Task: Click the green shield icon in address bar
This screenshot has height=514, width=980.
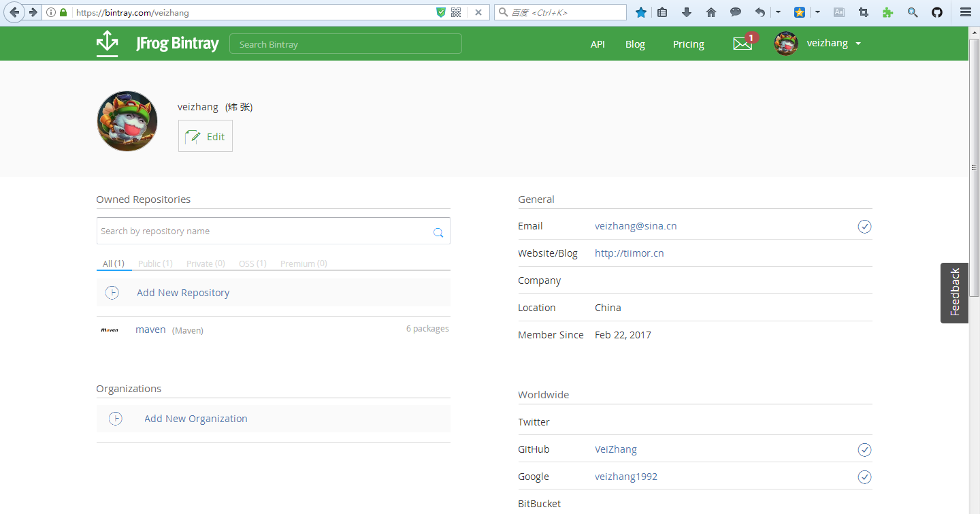Action: coord(441,12)
